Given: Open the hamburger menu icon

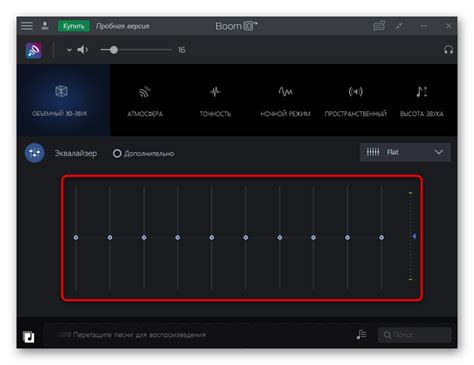Looking at the screenshot, I should (27, 26).
